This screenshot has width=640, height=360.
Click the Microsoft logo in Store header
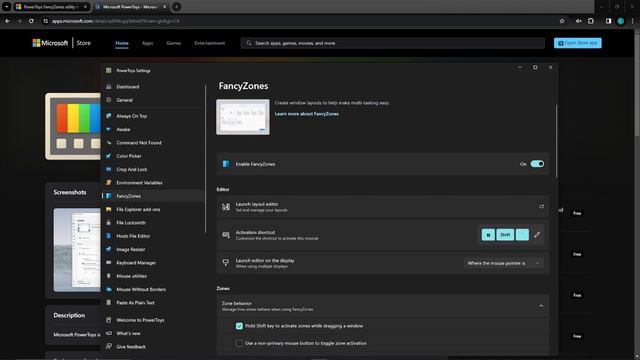pos(50,43)
